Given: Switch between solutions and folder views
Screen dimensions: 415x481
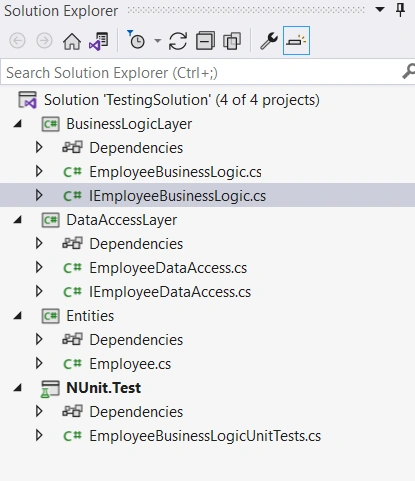Looking at the screenshot, I should click(99, 41).
